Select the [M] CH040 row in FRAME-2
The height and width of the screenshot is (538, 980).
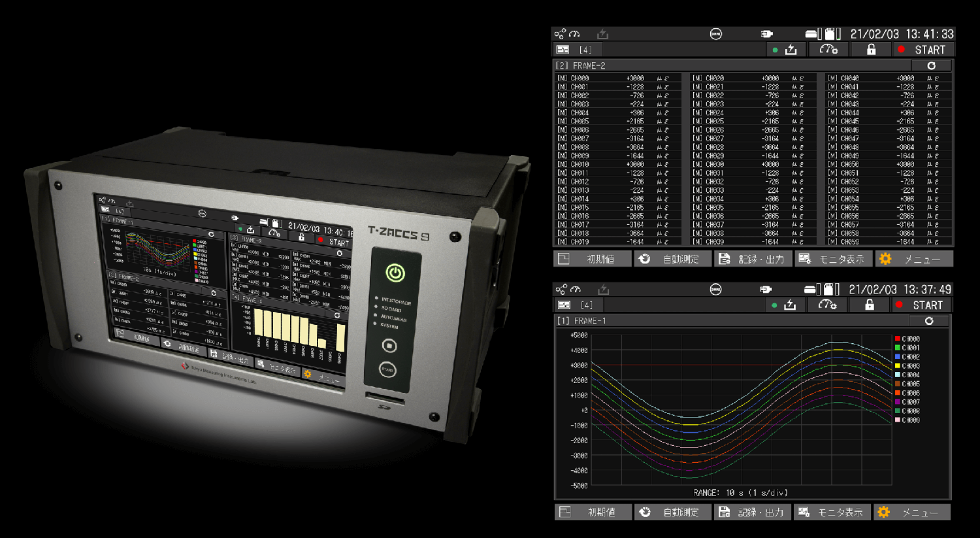(887, 78)
